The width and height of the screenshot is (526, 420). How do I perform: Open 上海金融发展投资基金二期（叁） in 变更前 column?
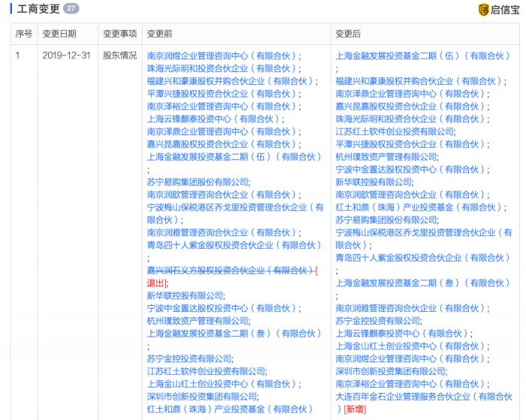pos(234,334)
